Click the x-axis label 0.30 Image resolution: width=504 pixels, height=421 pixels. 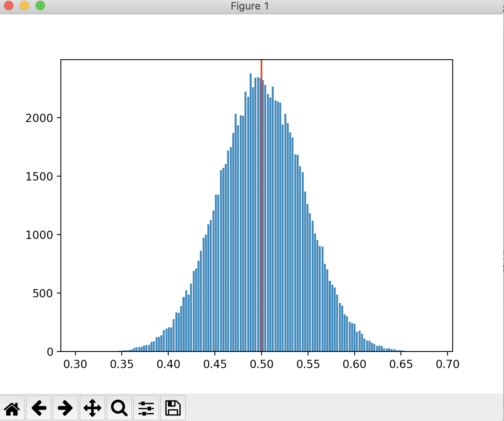[75, 364]
